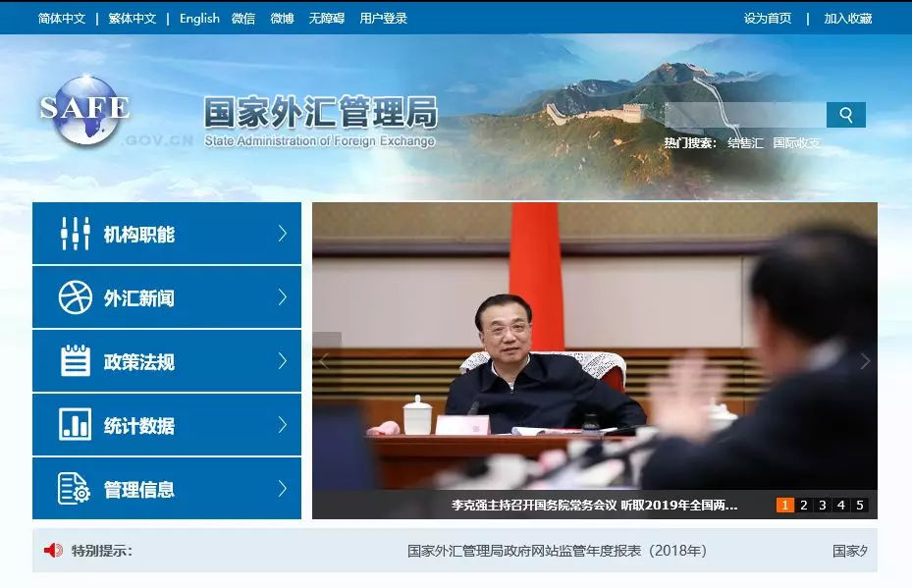
Task: Go to previous slide with left arrow
Action: [x=326, y=361]
